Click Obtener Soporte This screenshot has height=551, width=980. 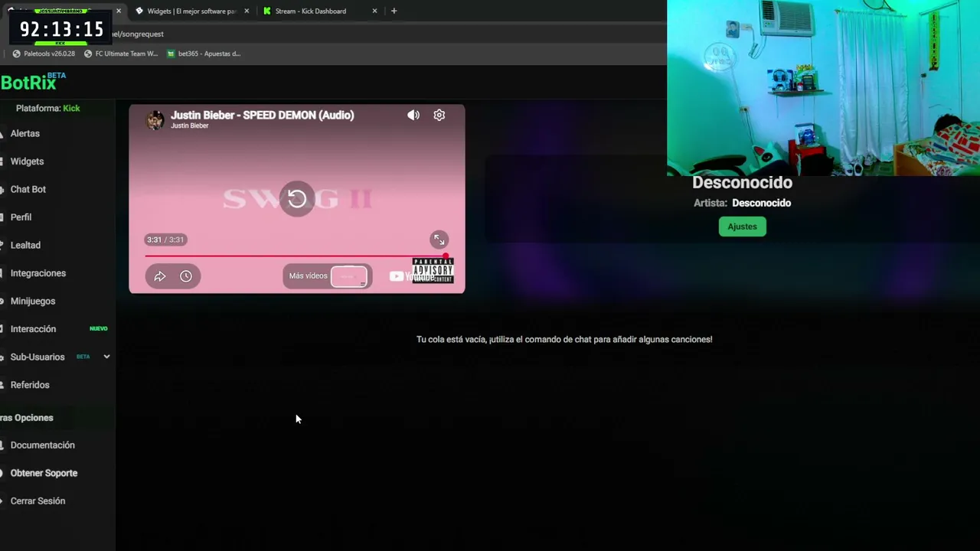[x=44, y=473]
